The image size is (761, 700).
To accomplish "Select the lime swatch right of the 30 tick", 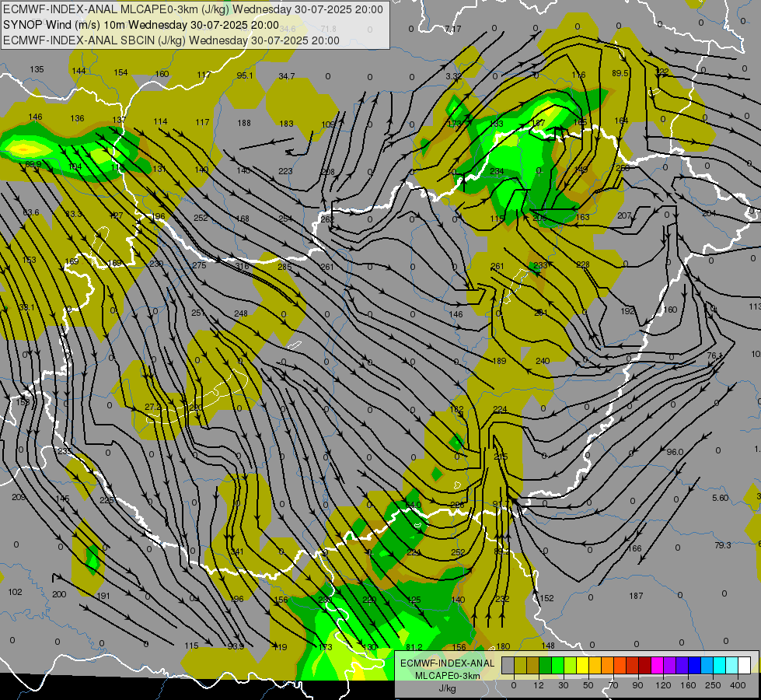I will pyautogui.click(x=570, y=666).
